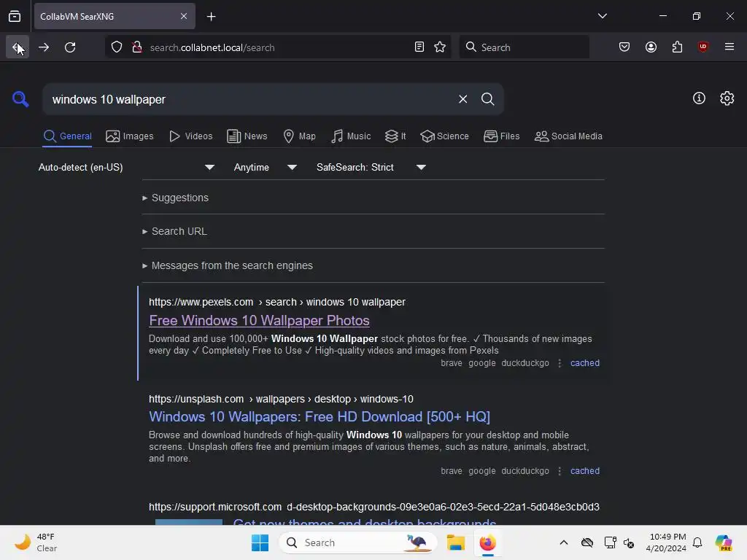Click the address bar URL
This screenshot has width=747, height=560.
click(212, 47)
